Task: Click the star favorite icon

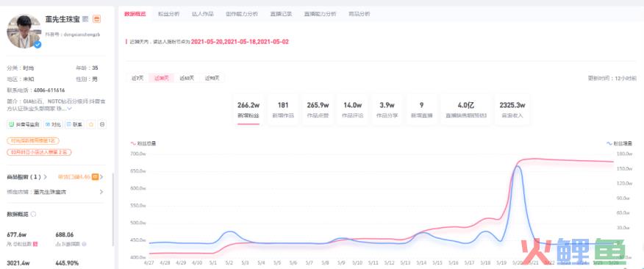Action: (91, 124)
